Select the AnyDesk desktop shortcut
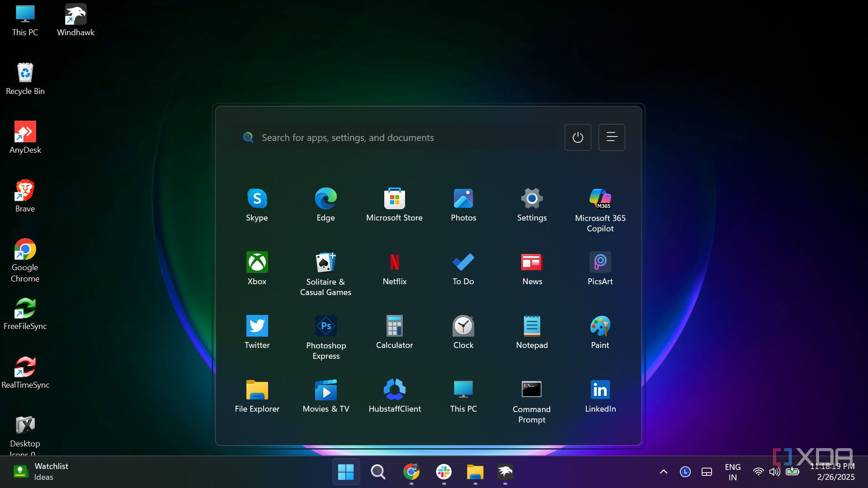Screen dimensions: 868x488 [x=25, y=138]
